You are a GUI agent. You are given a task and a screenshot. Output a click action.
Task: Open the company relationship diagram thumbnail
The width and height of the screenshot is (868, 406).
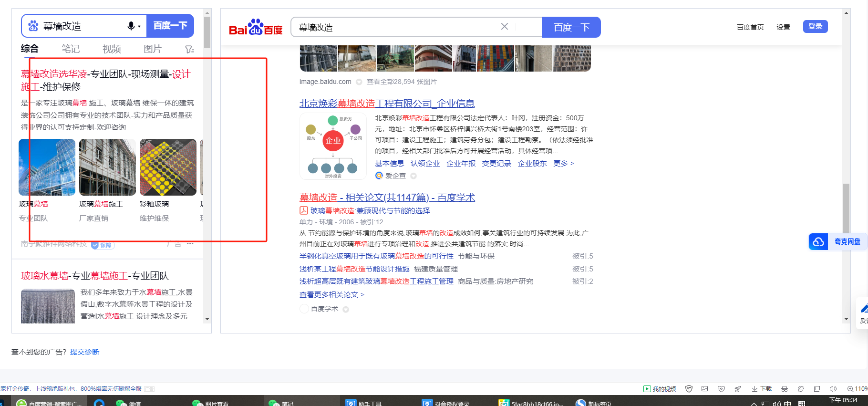(333, 146)
